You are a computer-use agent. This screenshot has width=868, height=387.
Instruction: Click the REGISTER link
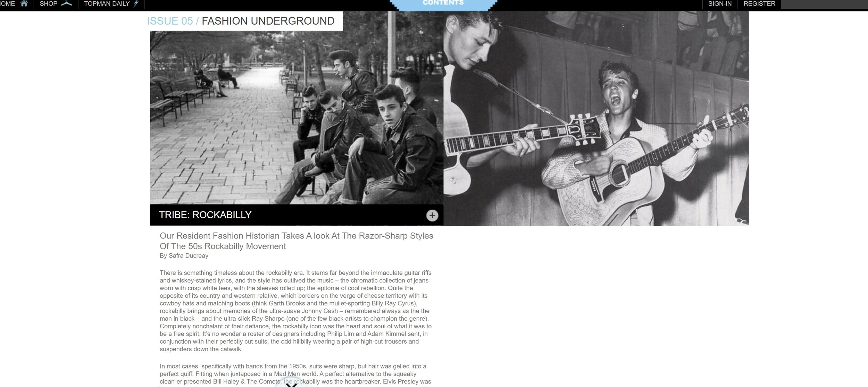click(x=759, y=4)
